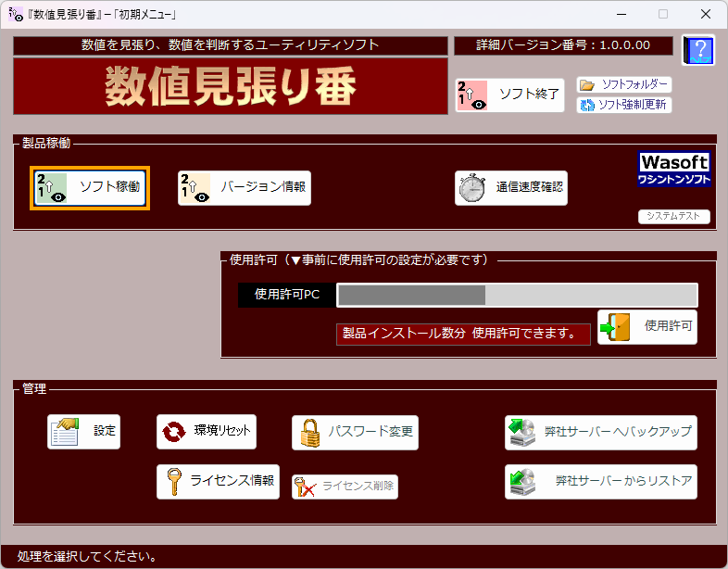The width and height of the screenshot is (728, 569).
Task: Click the upload disk icon on backup button
Action: (x=521, y=433)
